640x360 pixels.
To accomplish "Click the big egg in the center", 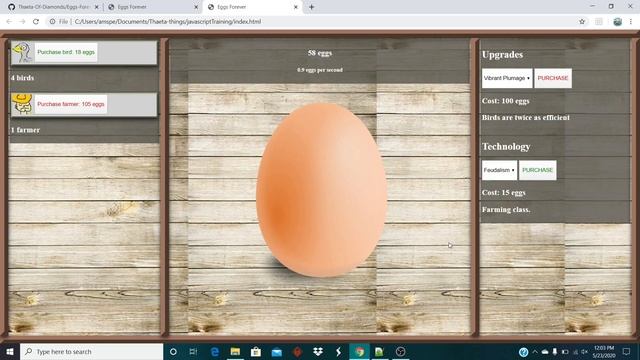I will 322,190.
